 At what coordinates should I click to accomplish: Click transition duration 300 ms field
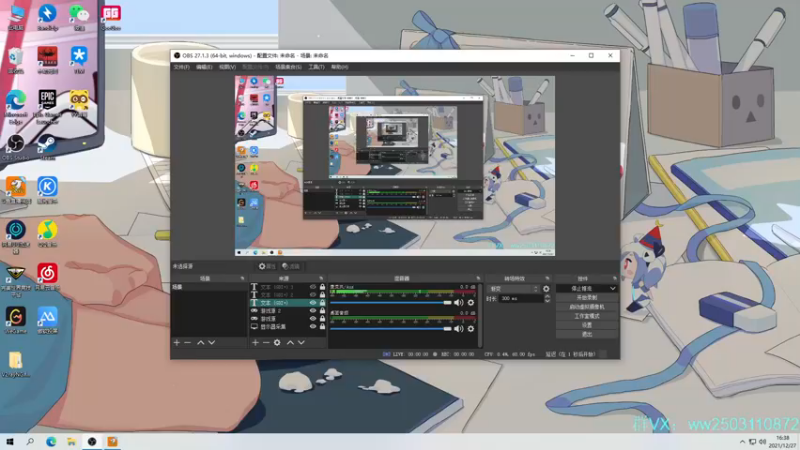[520, 298]
